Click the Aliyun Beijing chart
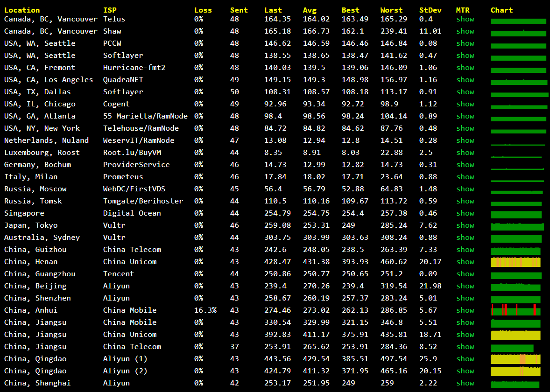 coord(515,287)
